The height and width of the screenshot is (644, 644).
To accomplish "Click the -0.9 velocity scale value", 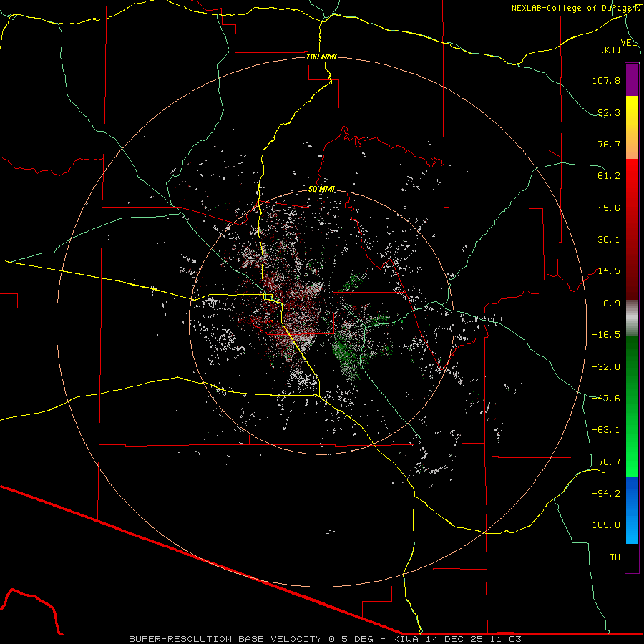I will point(609,303).
